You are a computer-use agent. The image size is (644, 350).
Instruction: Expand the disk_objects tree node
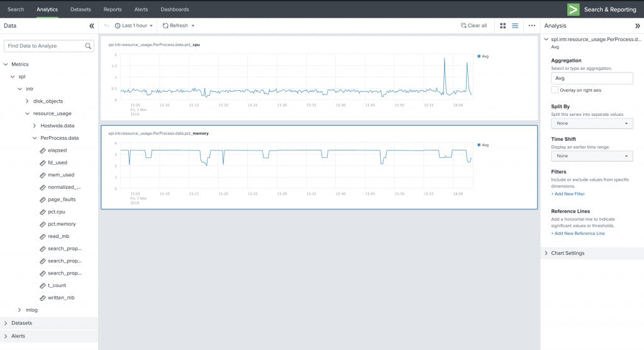[27, 101]
